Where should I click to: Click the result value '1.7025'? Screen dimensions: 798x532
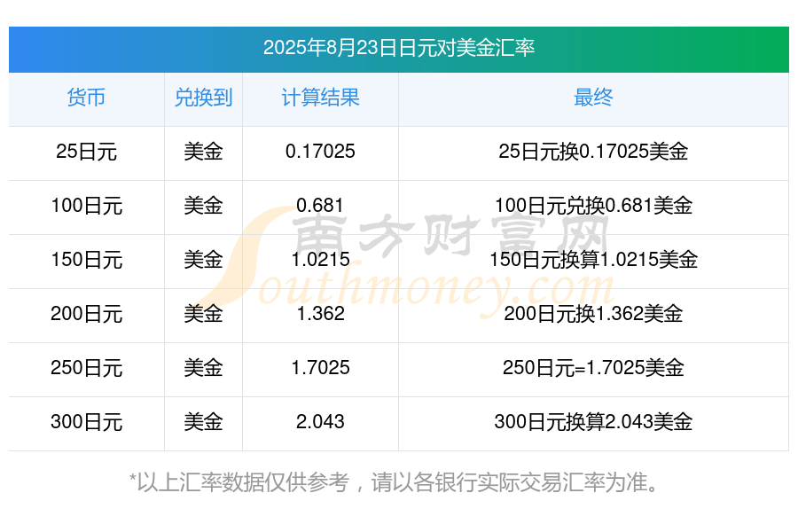pyautogui.click(x=320, y=368)
